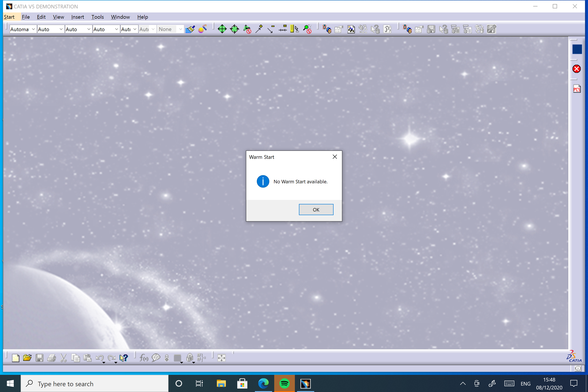Click the f(x) Formula icon
The width and height of the screenshot is (588, 392).
(x=144, y=358)
